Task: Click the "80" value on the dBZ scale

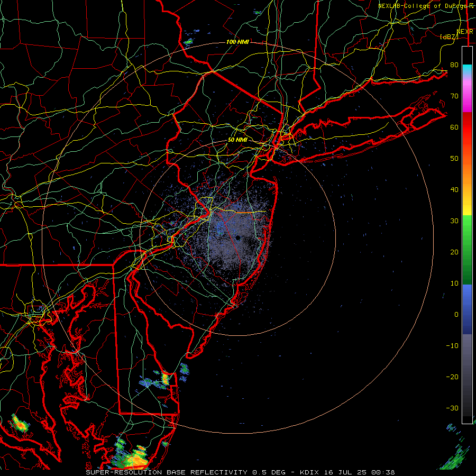Action: point(454,65)
